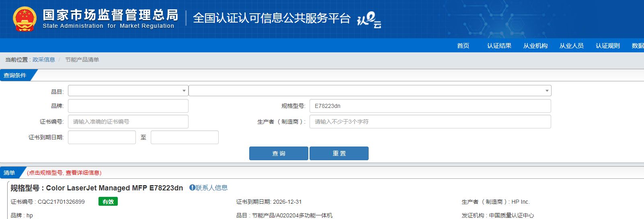Open the 联系人信息 contact link

coord(212,188)
